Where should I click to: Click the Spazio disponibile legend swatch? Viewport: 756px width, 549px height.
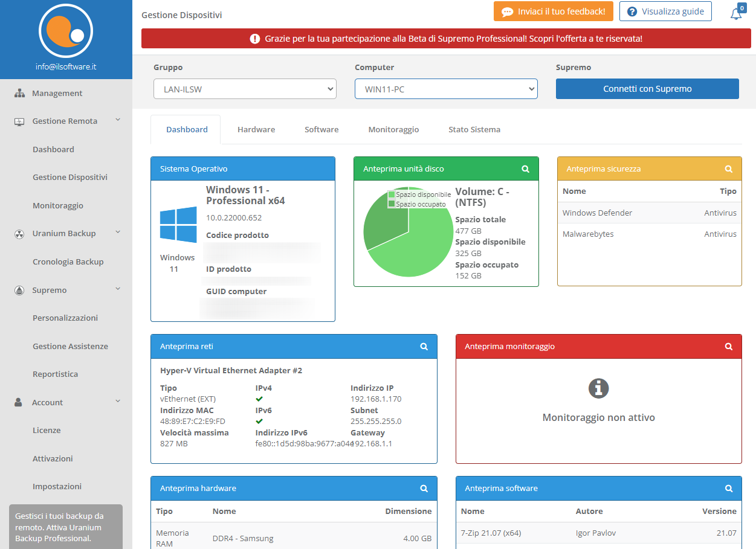[x=392, y=194]
